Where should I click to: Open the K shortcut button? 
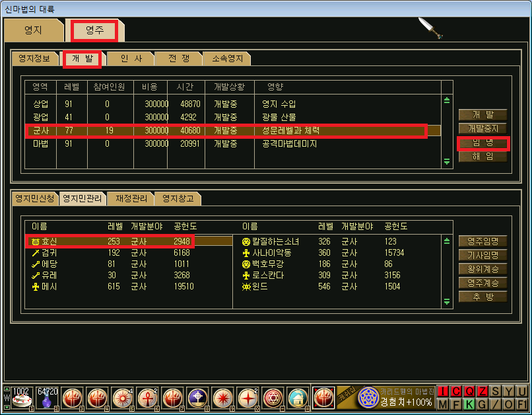pyautogui.click(x=469, y=404)
